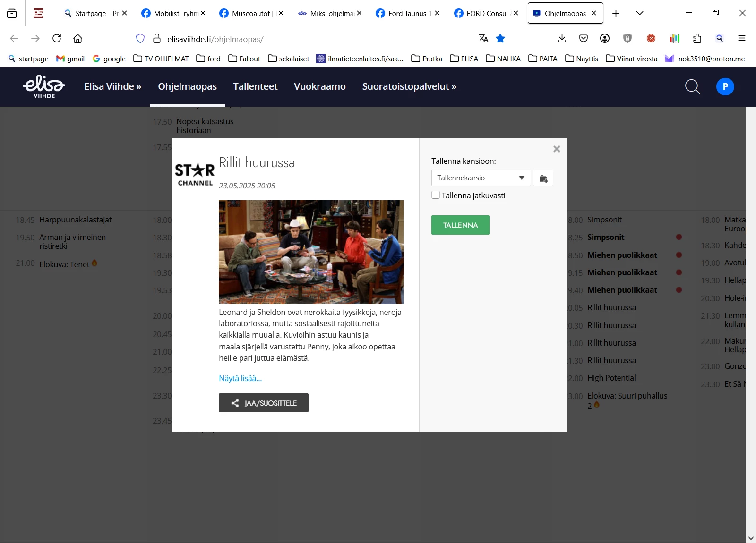Click the JAA/SUOSITTELE share button
The width and height of the screenshot is (756, 543).
coord(264,403)
